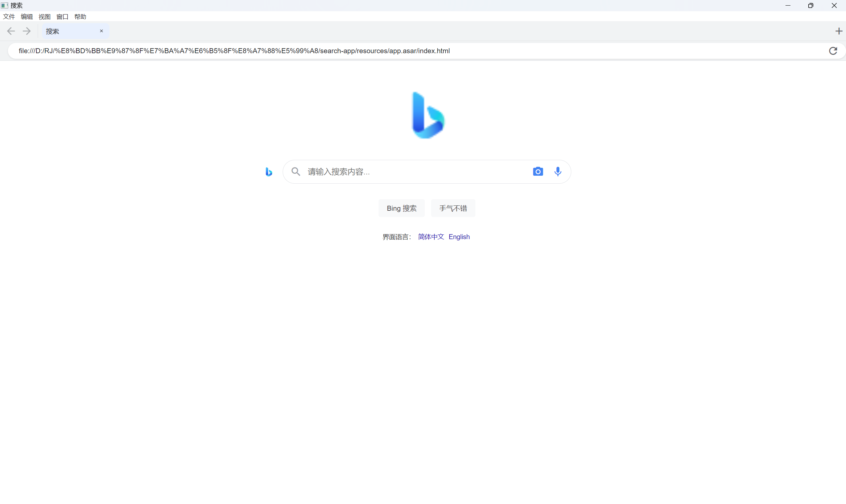
Task: Open the 窗口 menu
Action: click(62, 17)
